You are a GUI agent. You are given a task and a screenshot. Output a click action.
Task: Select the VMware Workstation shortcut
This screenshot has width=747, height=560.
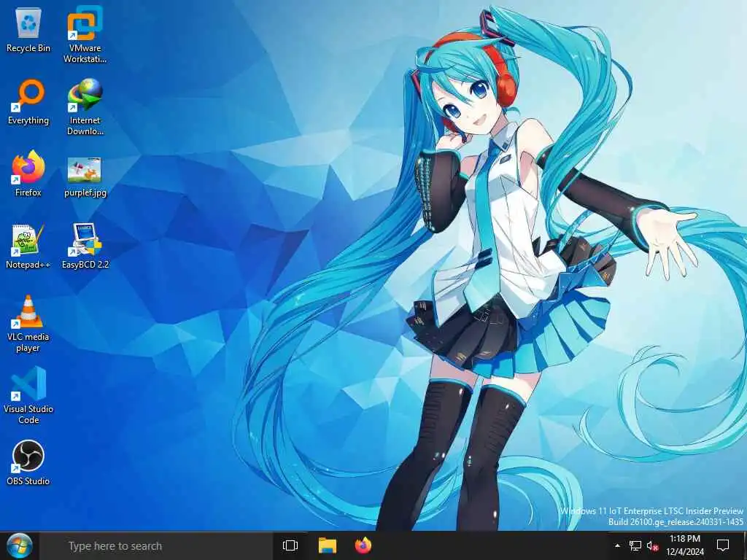[x=85, y=35]
